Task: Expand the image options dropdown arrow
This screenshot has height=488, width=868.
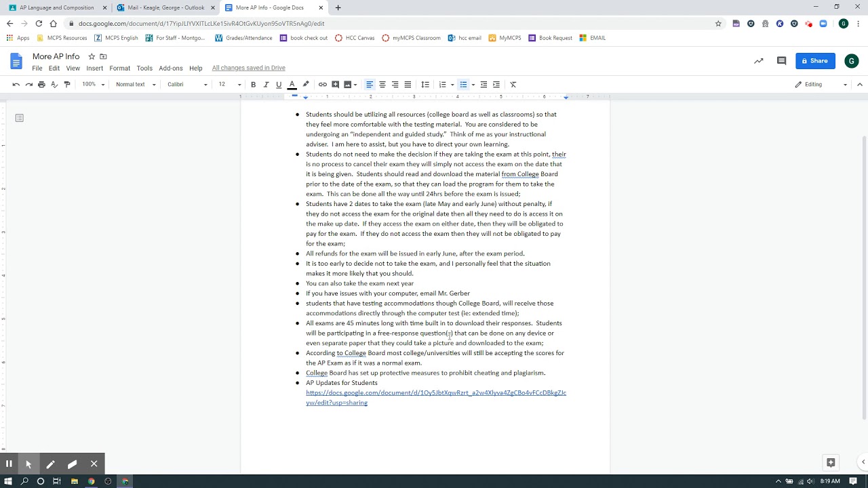Action: [355, 85]
